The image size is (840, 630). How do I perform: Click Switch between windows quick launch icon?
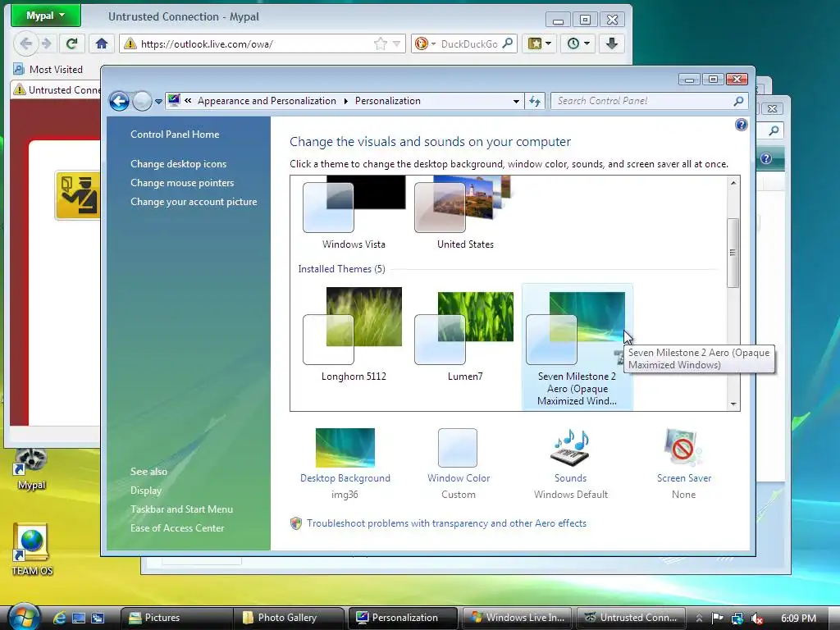[x=98, y=618]
